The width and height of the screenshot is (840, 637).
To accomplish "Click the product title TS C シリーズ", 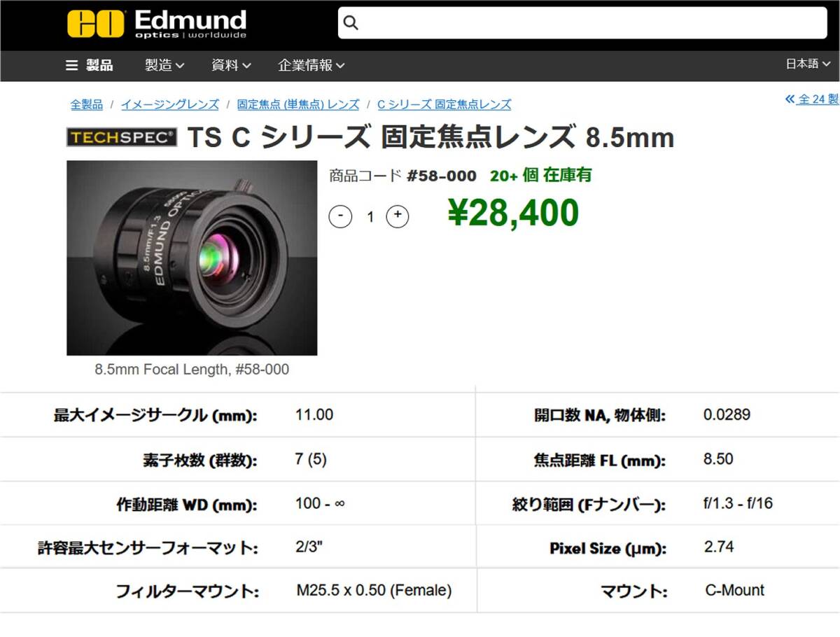I will 430,137.
